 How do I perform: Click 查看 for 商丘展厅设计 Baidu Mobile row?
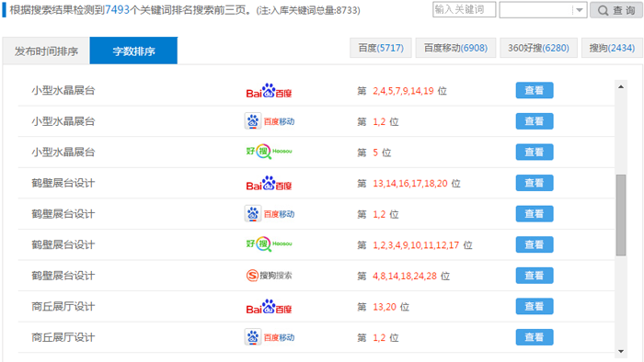[535, 337]
